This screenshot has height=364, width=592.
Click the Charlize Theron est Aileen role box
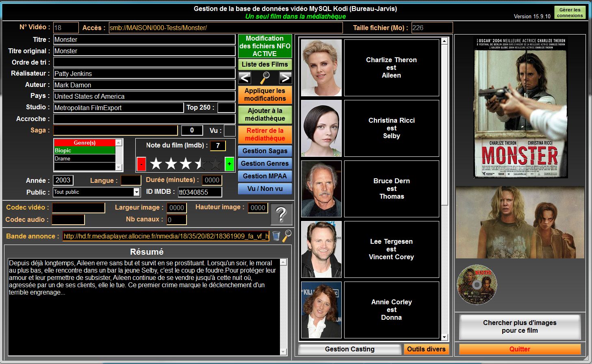click(392, 68)
